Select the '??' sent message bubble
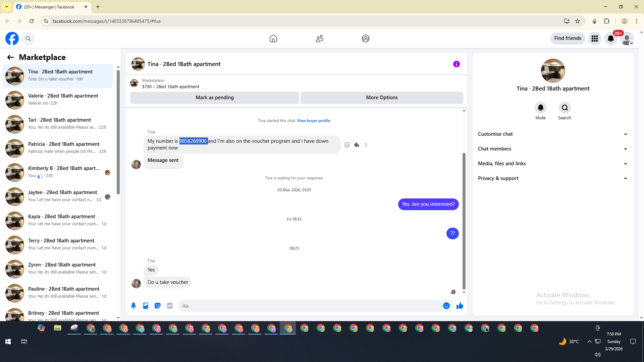Image resolution: width=644 pixels, height=362 pixels. click(452, 233)
